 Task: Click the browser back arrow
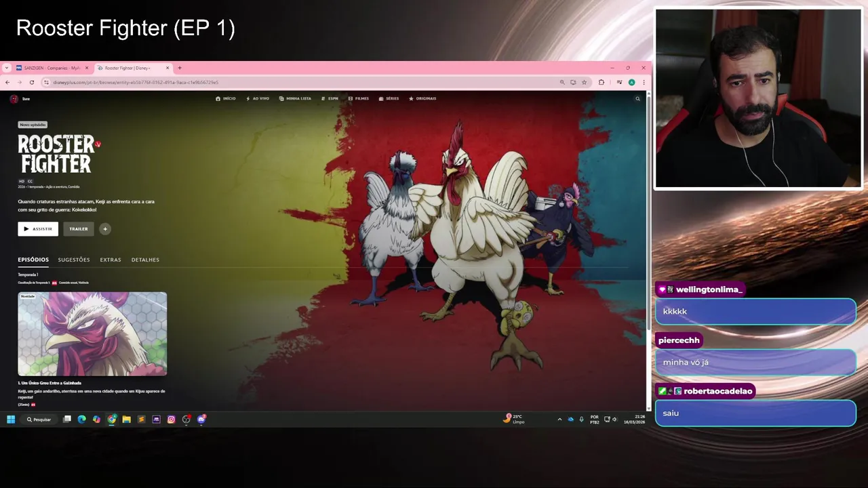click(7, 82)
